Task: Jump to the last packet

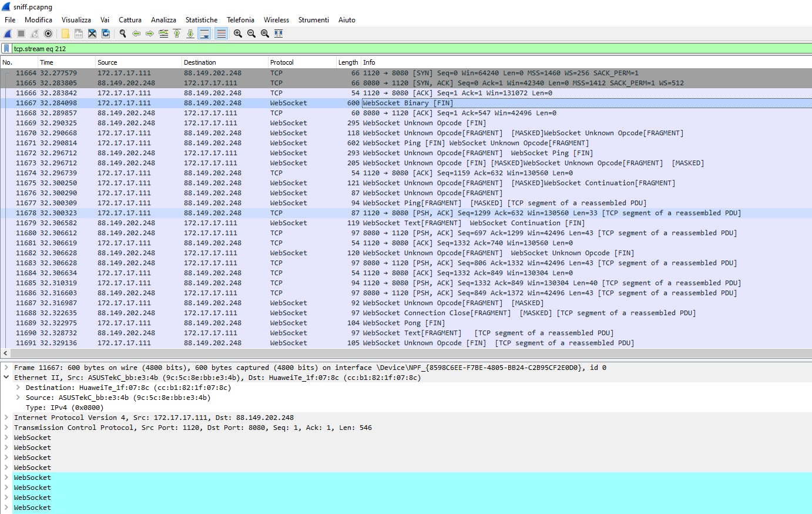Action: pos(190,34)
